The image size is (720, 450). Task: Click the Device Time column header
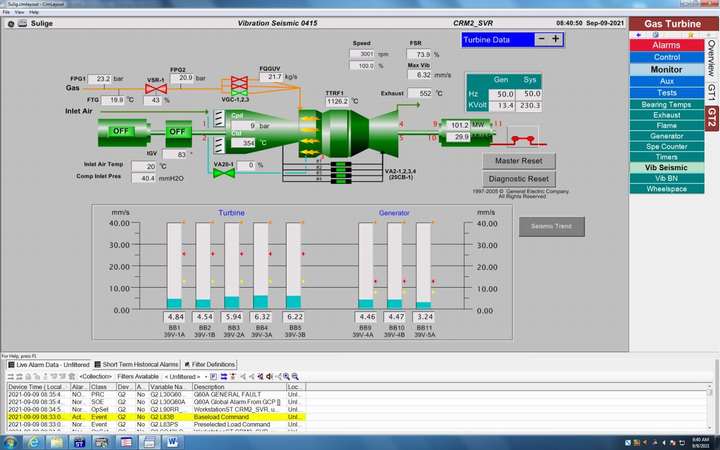tap(39, 387)
